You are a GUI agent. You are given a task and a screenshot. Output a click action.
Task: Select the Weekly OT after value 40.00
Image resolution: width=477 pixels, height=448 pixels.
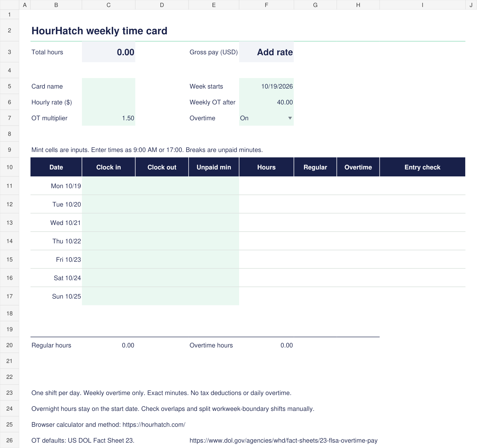(266, 102)
